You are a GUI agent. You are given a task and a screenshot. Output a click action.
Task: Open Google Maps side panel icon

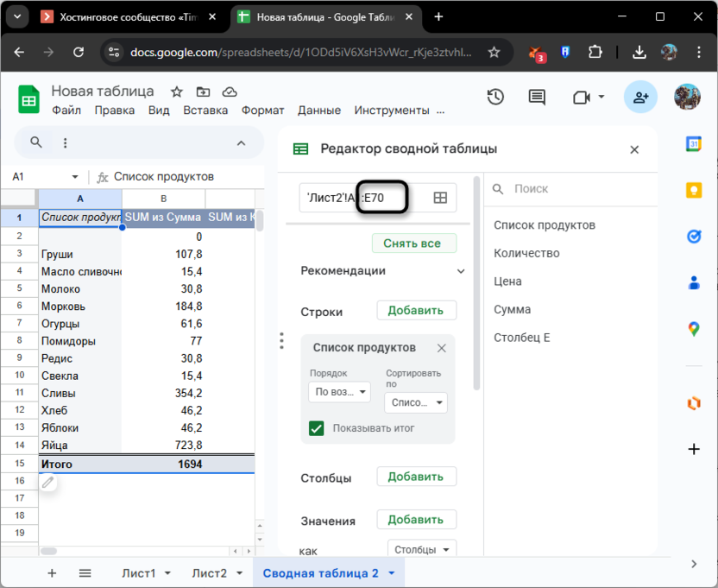click(693, 328)
